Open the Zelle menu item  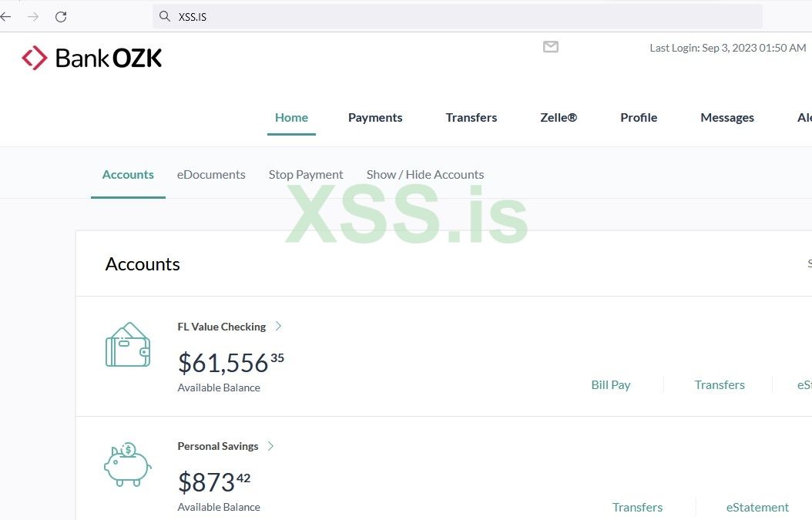[x=559, y=118]
